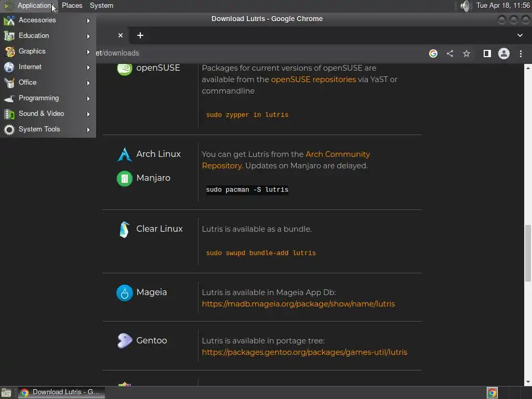Click the scrollbar down arrow
Screen dimensions: 532x399
click(x=528, y=382)
